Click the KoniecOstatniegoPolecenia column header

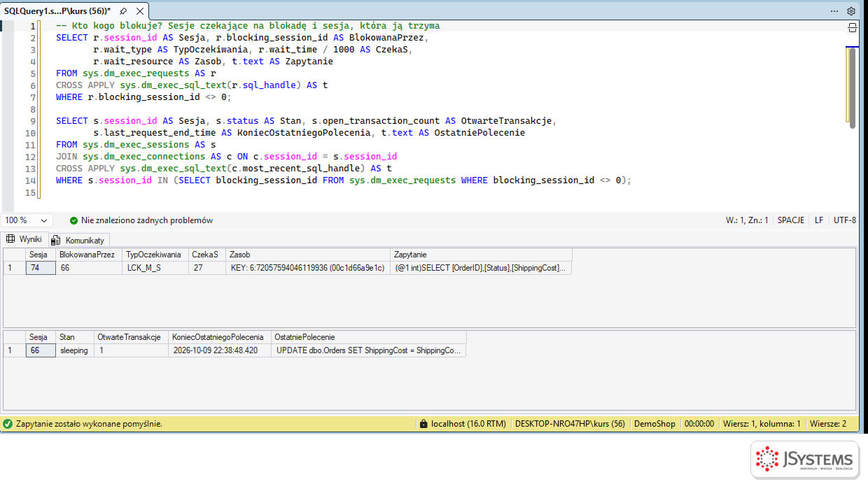(220, 337)
